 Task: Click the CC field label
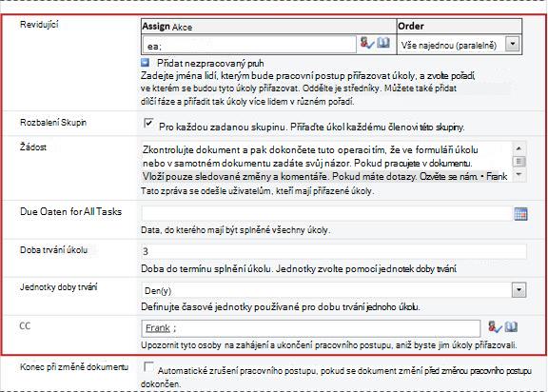point(25,326)
